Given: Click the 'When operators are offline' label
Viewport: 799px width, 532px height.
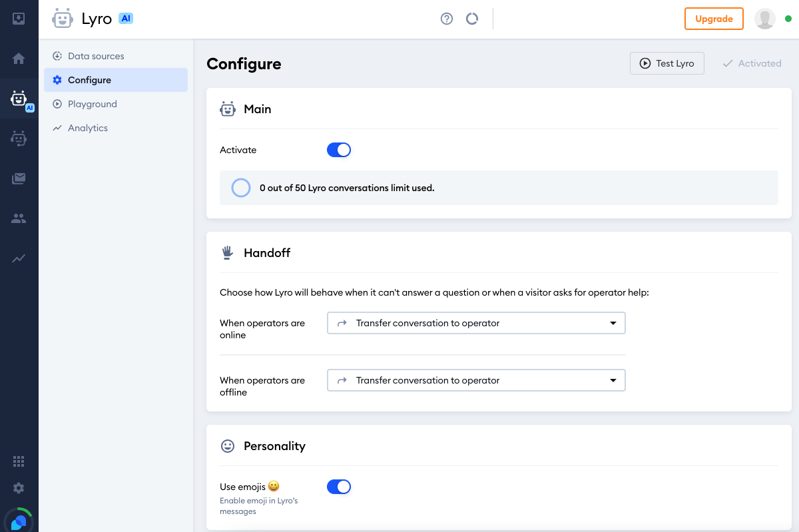Looking at the screenshot, I should point(262,386).
